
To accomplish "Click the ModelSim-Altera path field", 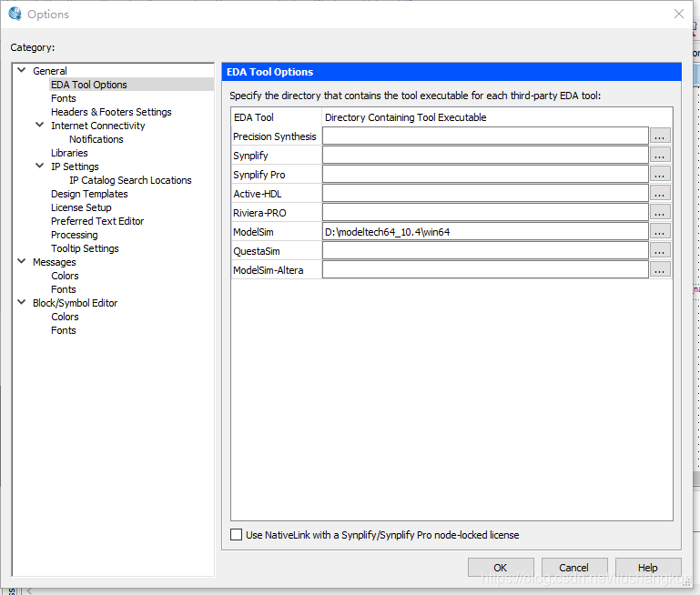I will 485,270.
